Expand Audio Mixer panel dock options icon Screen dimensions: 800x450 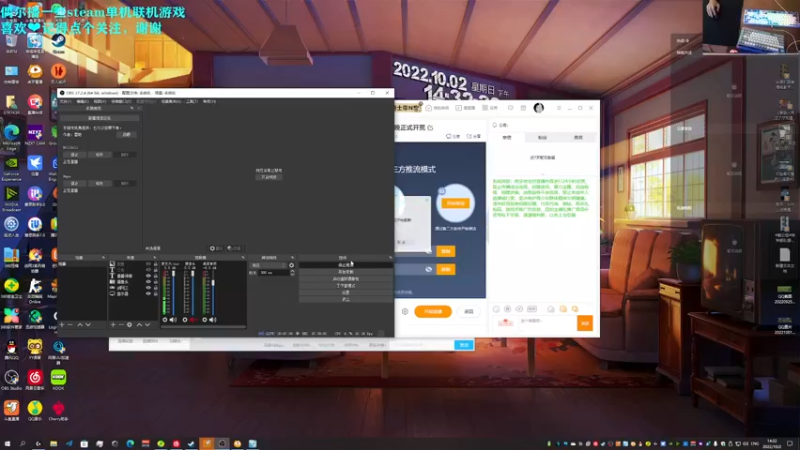[243, 258]
